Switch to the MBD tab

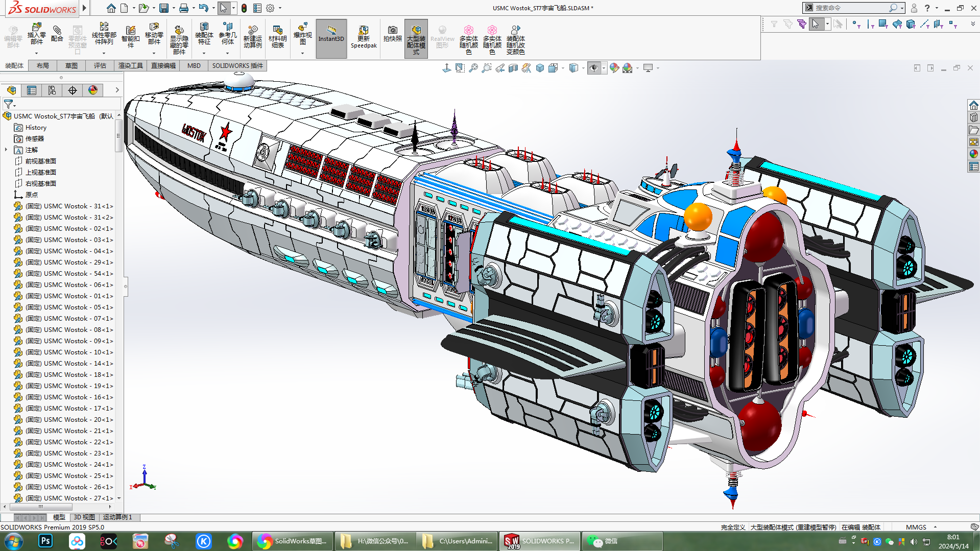194,66
